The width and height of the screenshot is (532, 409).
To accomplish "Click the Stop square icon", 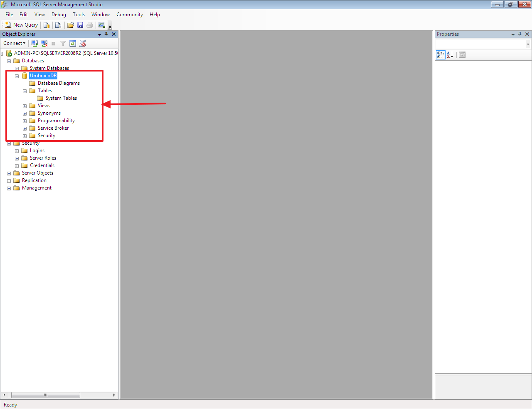I will pos(54,43).
